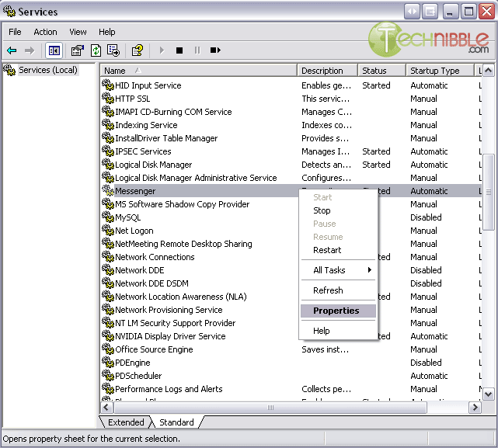Click the gear icon beside Indexing Service
Viewport: 498px width, 448px height.
[108, 124]
